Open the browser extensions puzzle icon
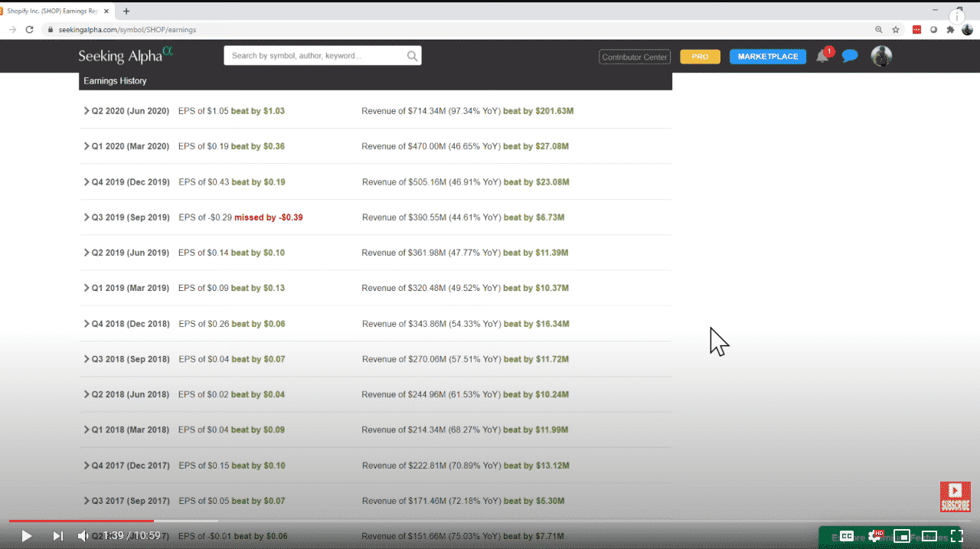Screen dimensions: 980x549 950,29
